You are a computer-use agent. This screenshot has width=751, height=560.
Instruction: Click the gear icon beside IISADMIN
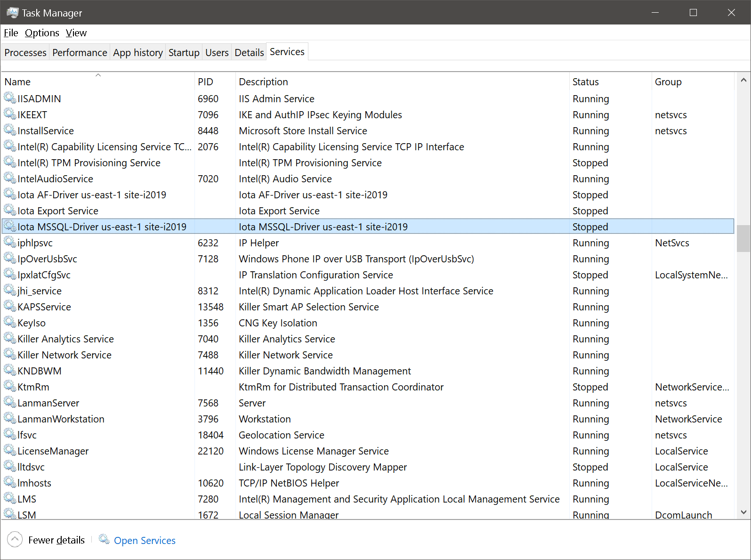click(10, 98)
